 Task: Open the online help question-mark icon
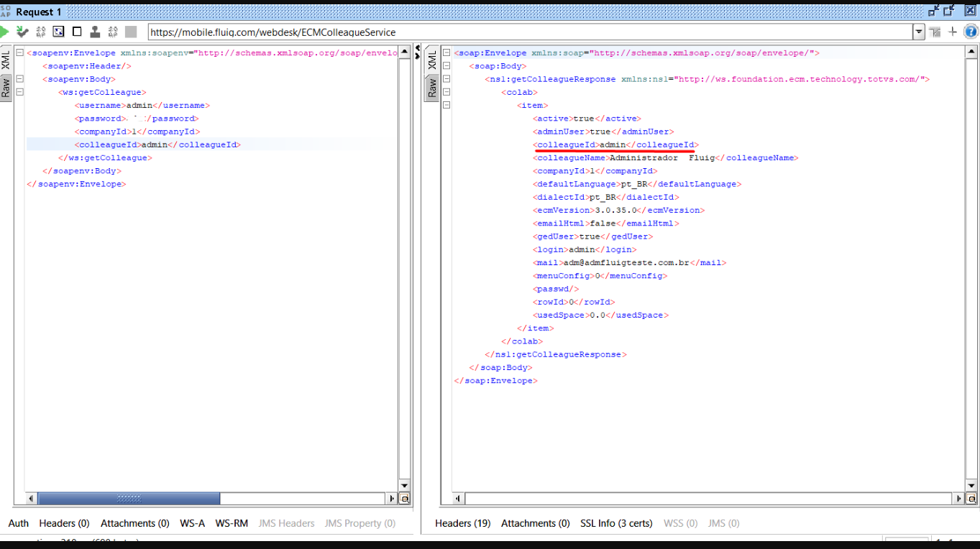click(x=971, y=32)
